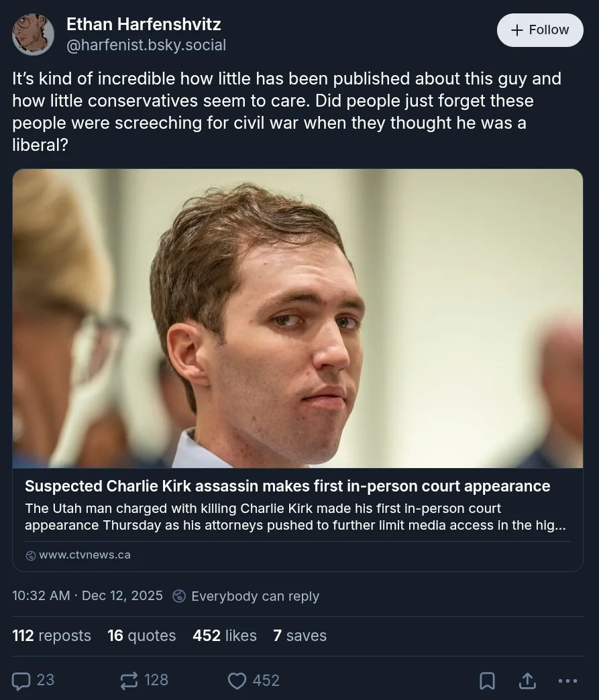Click the www.ctvnews.ca source link
The image size is (599, 700).
click(x=85, y=555)
